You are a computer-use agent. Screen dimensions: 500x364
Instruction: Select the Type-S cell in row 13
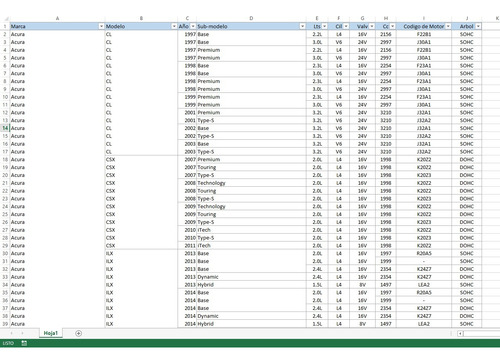pyautogui.click(x=251, y=120)
